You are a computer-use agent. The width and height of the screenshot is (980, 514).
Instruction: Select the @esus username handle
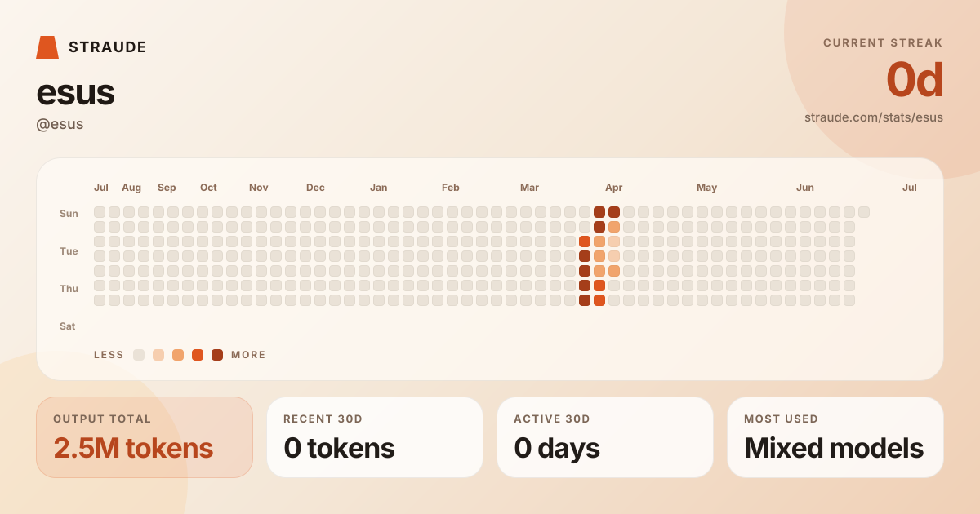(60, 124)
